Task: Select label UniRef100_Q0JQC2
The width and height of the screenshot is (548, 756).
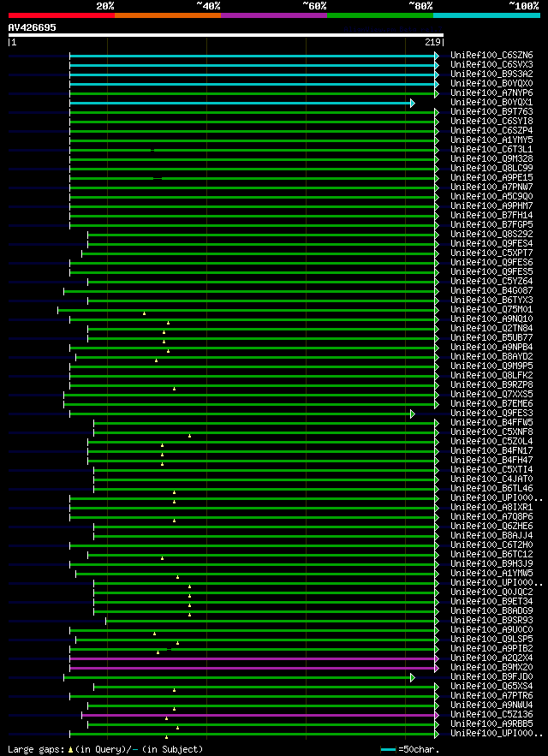Action: click(491, 592)
